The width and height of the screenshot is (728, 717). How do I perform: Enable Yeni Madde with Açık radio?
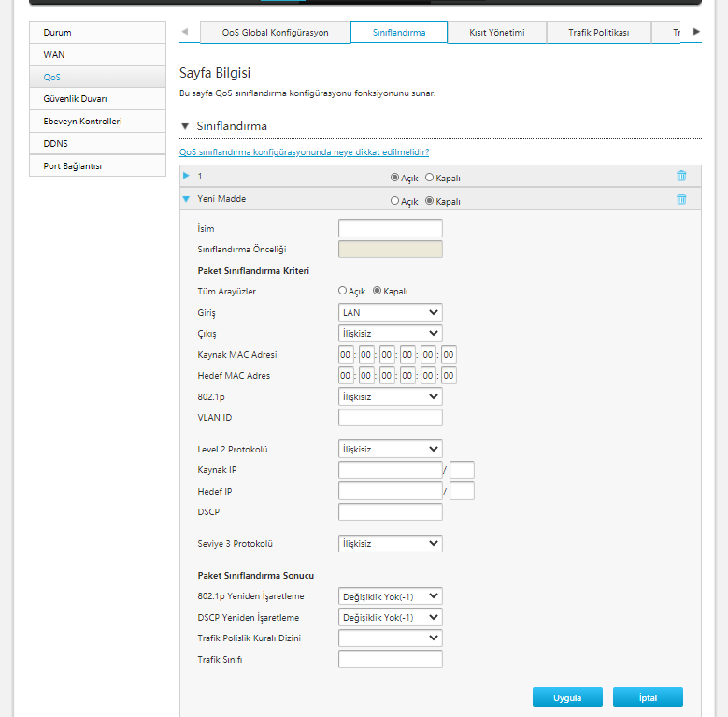(x=394, y=201)
